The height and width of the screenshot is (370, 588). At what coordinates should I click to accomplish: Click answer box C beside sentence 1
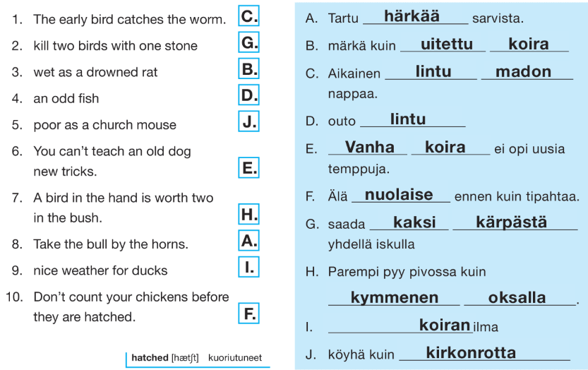(248, 16)
